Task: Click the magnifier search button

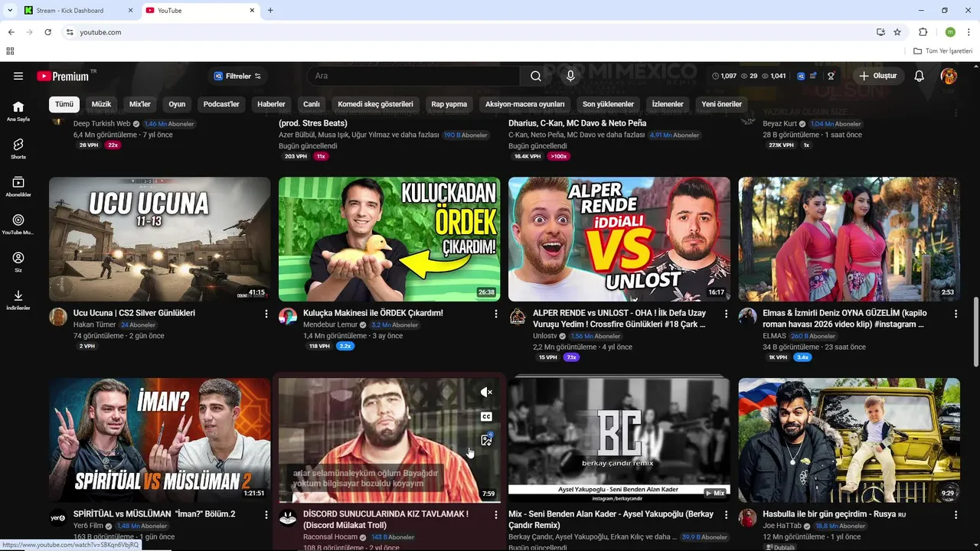Action: [x=536, y=76]
